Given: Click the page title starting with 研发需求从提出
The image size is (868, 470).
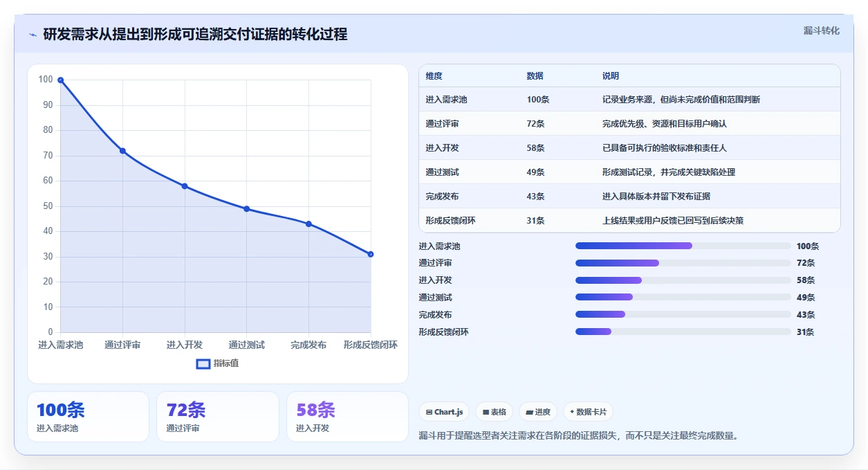Looking at the screenshot, I should coord(195,34).
